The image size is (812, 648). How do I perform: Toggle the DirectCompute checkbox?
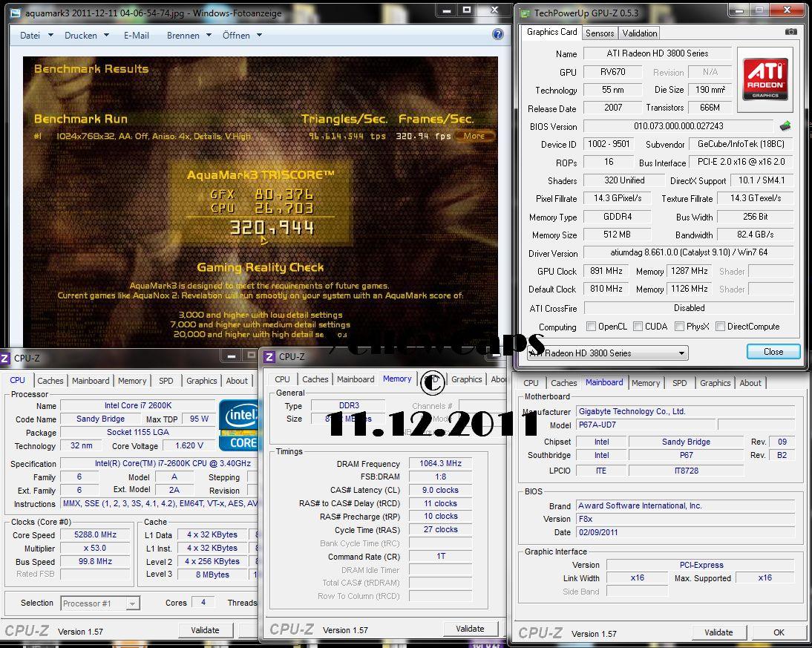tap(720, 327)
